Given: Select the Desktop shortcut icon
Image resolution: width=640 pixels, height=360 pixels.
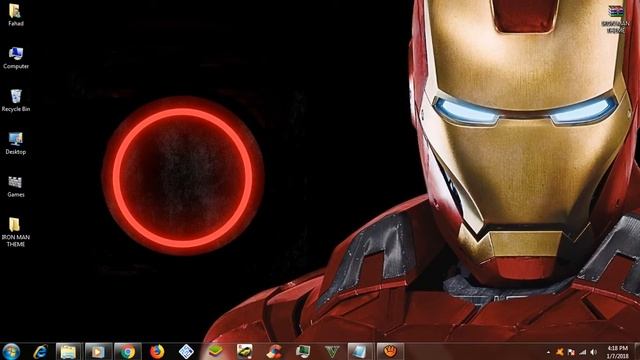Looking at the screenshot, I should (16, 143).
